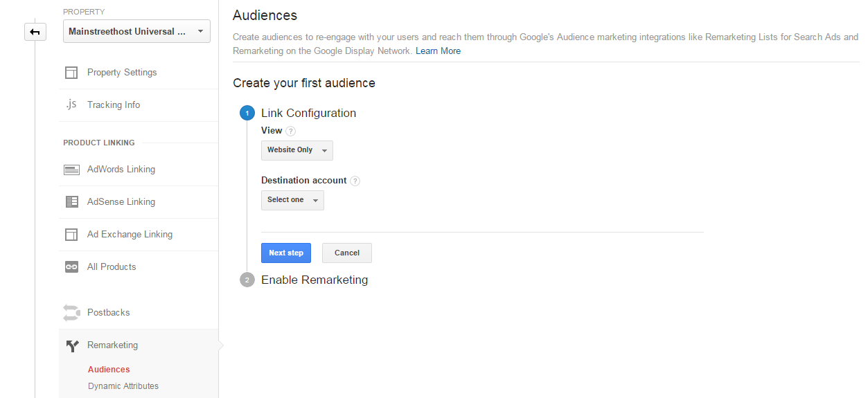Click the Postbacks arrows icon

[x=71, y=313]
